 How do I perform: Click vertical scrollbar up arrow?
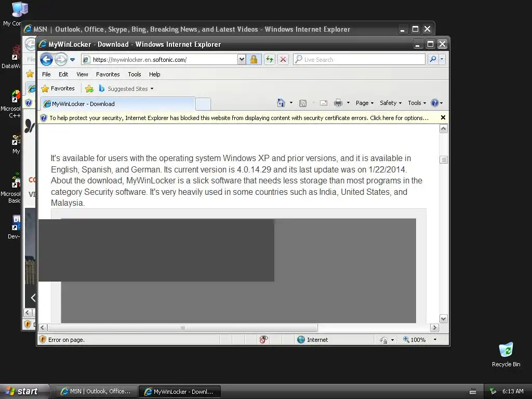coord(444,129)
